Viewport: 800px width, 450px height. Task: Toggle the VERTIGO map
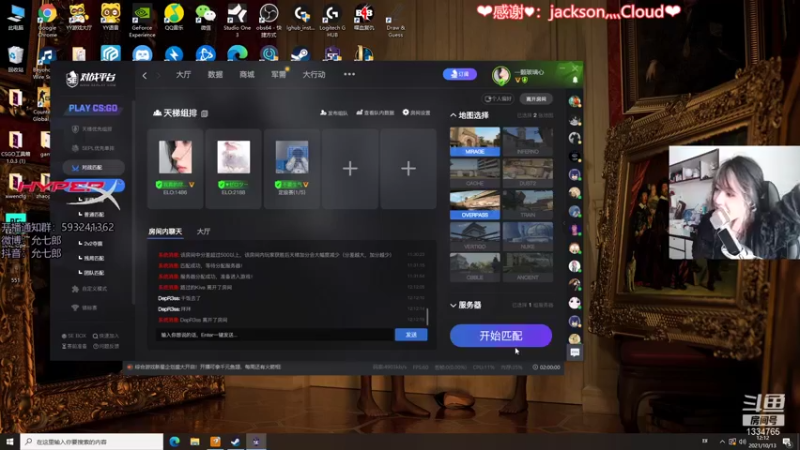tap(474, 236)
